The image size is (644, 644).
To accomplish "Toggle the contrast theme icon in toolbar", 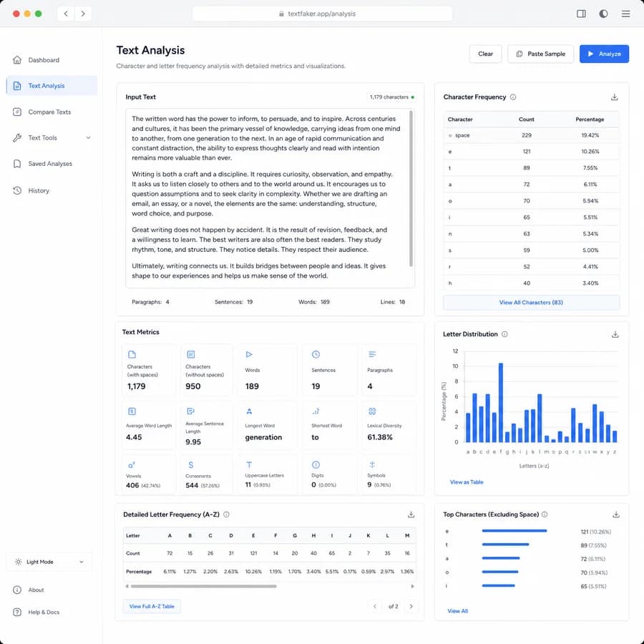I will coord(603,14).
